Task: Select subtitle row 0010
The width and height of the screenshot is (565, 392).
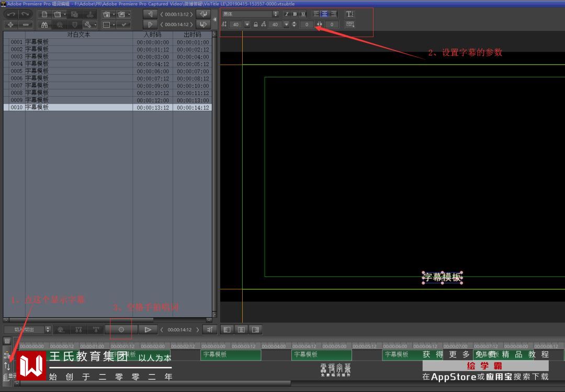Action: coord(107,107)
